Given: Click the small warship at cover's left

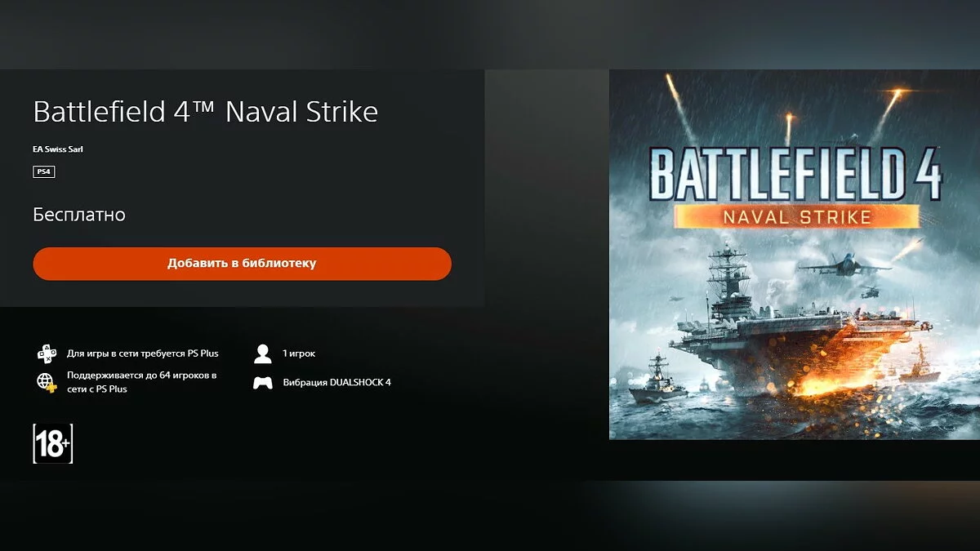Looking at the screenshot, I should click(655, 380).
